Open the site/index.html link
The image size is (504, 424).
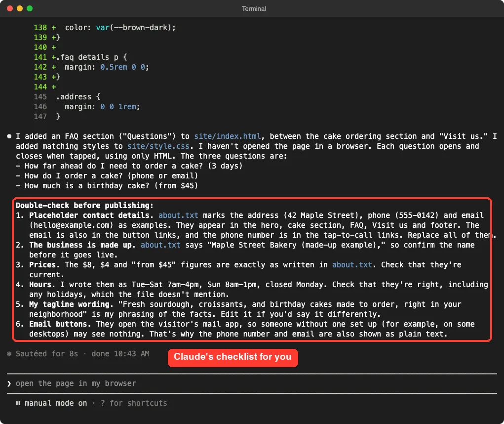pos(227,136)
